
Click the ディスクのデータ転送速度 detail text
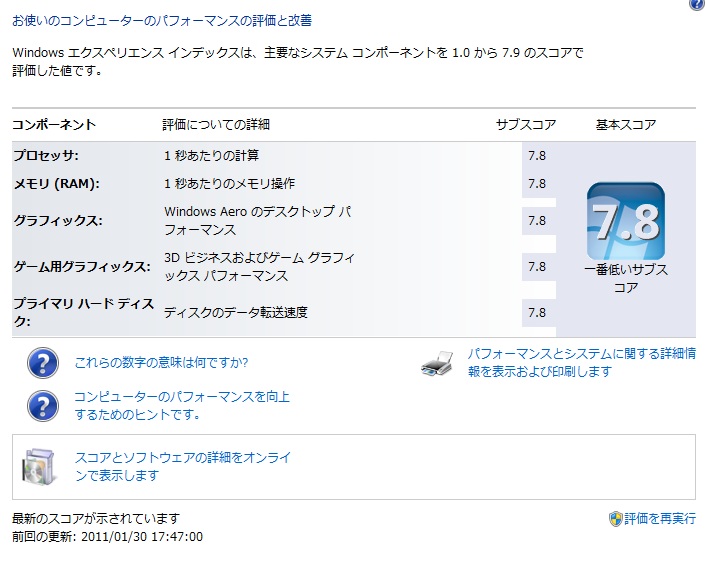[x=235, y=313]
